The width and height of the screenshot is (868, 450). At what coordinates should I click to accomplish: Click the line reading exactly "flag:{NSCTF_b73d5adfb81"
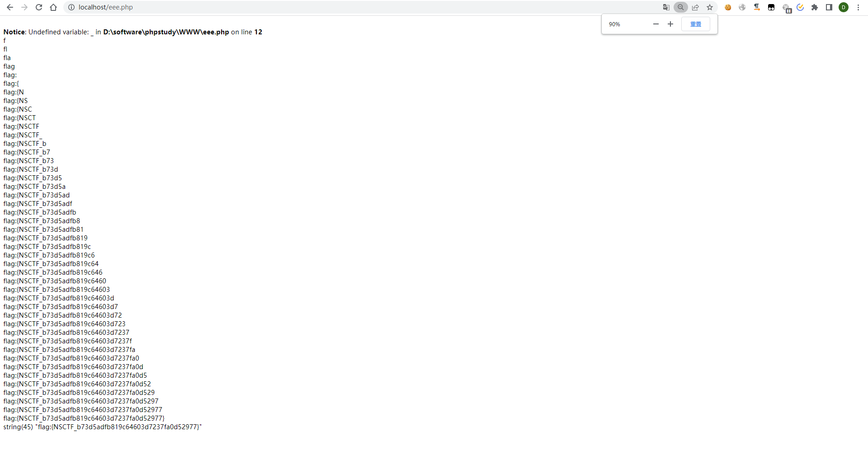coord(43,230)
